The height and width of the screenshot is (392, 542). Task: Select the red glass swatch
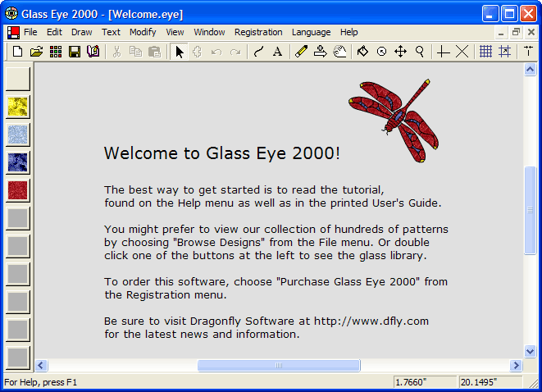coord(17,190)
